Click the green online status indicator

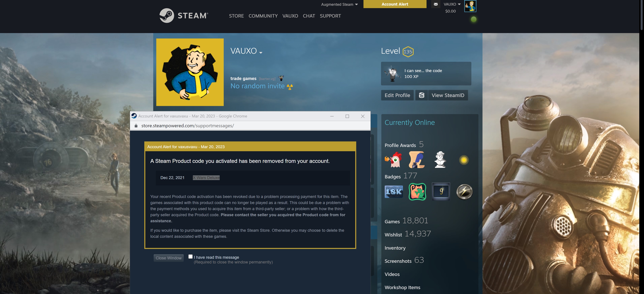[x=474, y=19]
